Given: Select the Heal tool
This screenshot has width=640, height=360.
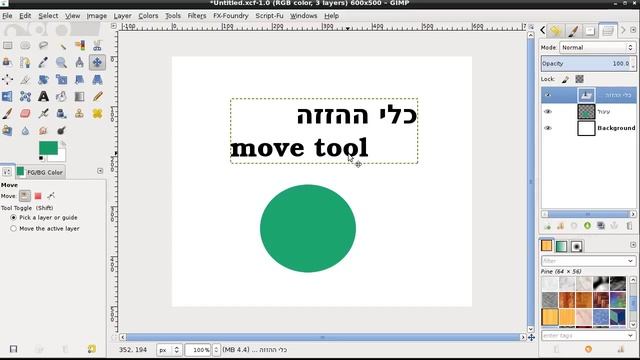Looking at the screenshot, I should pos(97,113).
